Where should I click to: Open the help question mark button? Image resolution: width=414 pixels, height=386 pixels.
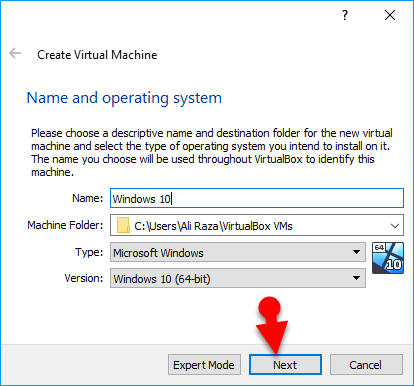click(x=345, y=15)
